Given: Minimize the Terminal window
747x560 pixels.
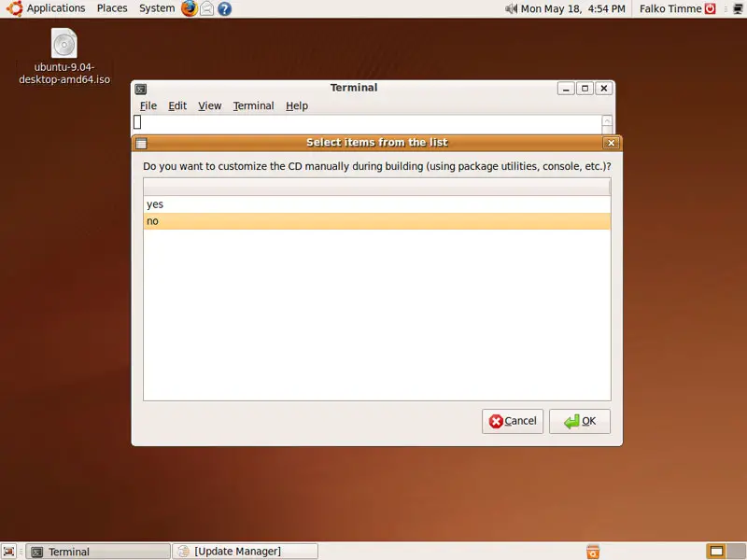Looking at the screenshot, I should pyautogui.click(x=566, y=89).
